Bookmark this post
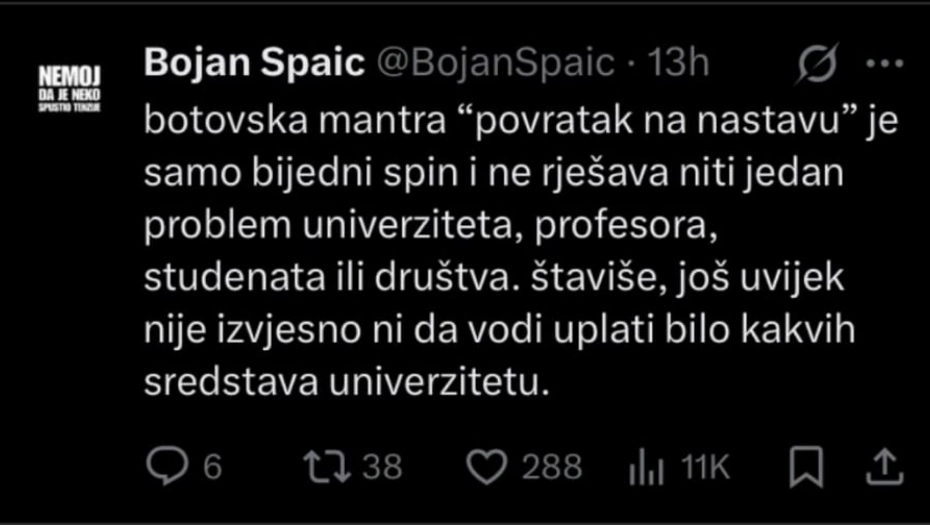 [807, 467]
